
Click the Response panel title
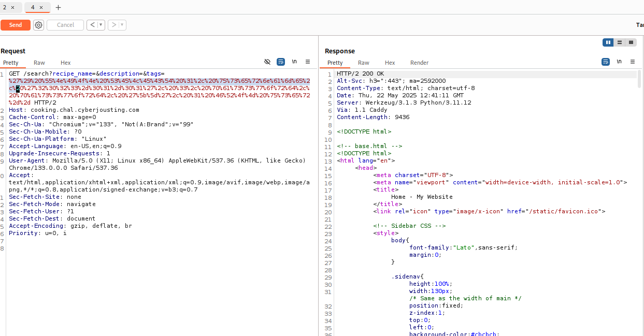pyautogui.click(x=340, y=51)
